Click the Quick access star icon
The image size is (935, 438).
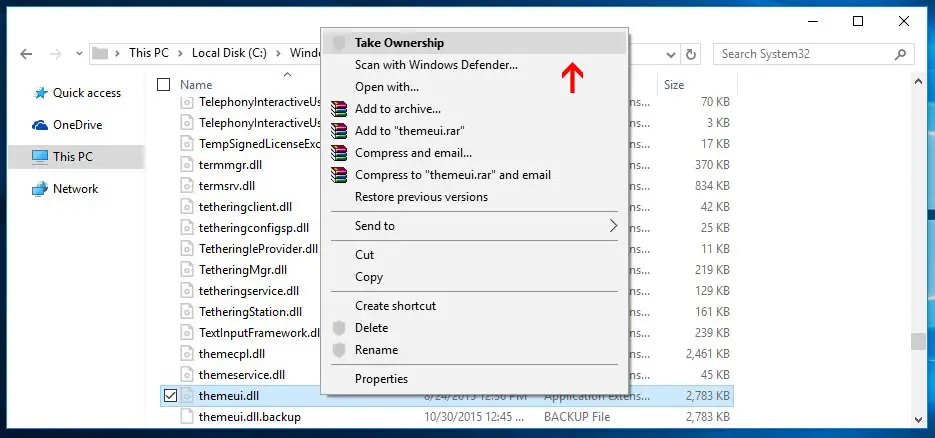point(40,93)
